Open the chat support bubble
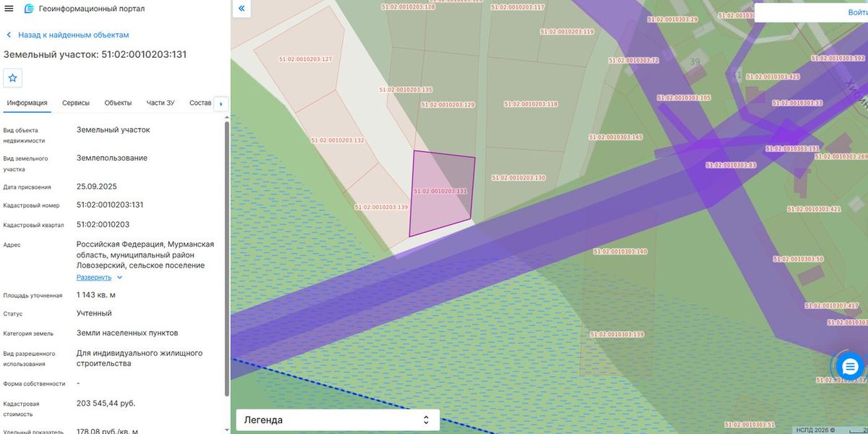The width and height of the screenshot is (868, 434). click(x=851, y=367)
